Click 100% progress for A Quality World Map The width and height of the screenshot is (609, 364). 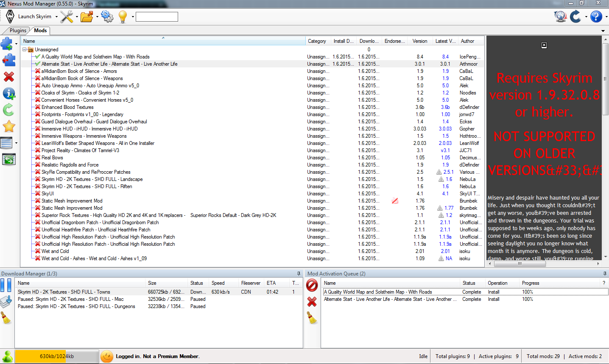[x=528, y=292]
